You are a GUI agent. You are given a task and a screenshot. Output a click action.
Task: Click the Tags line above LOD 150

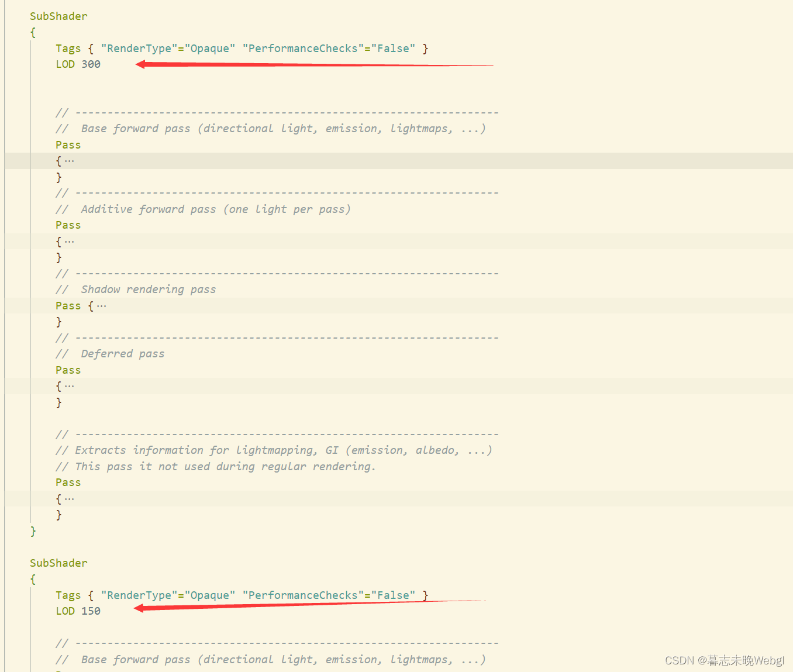click(x=242, y=595)
